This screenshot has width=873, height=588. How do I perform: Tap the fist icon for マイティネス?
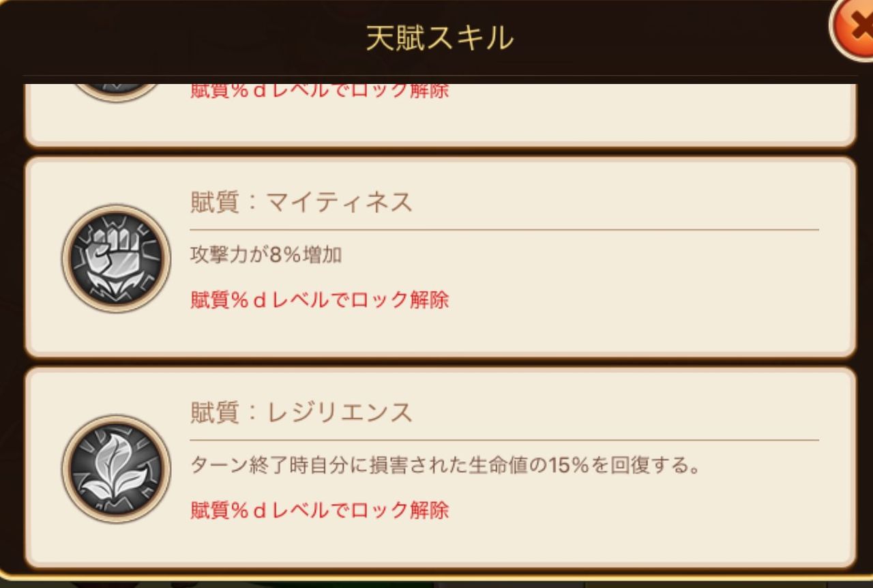point(116,259)
